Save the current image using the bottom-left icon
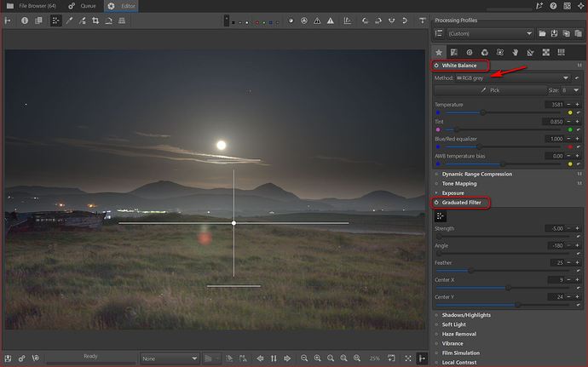The width and height of the screenshot is (588, 367). point(8,358)
